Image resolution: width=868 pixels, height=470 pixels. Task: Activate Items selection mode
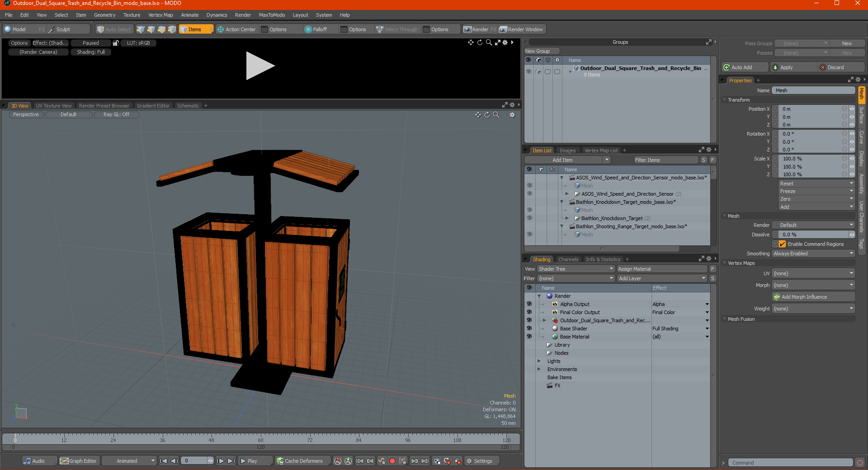click(x=196, y=29)
